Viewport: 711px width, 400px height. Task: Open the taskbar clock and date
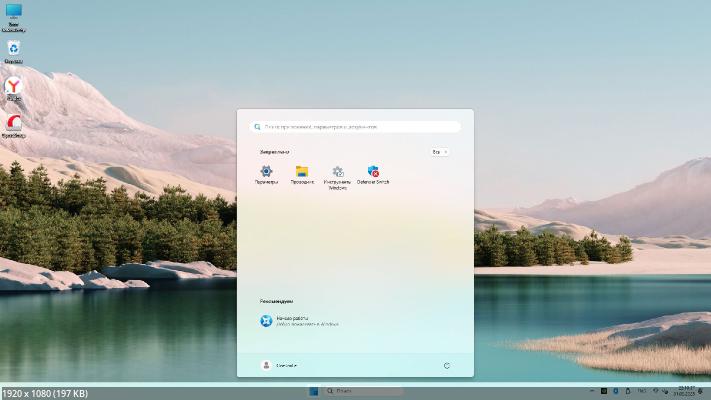pos(684,391)
